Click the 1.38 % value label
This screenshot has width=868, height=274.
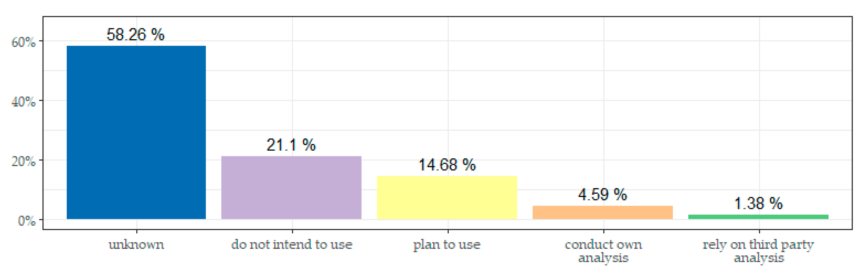click(758, 203)
